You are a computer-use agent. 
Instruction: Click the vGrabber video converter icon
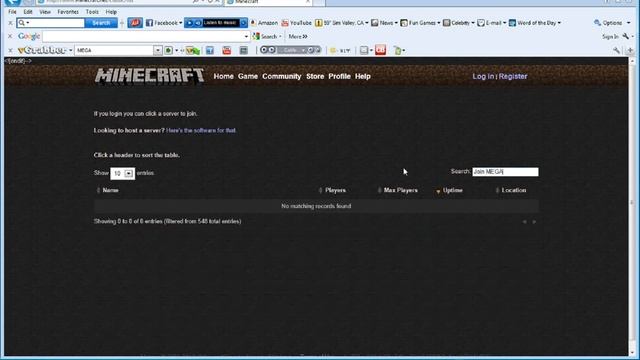192,51
